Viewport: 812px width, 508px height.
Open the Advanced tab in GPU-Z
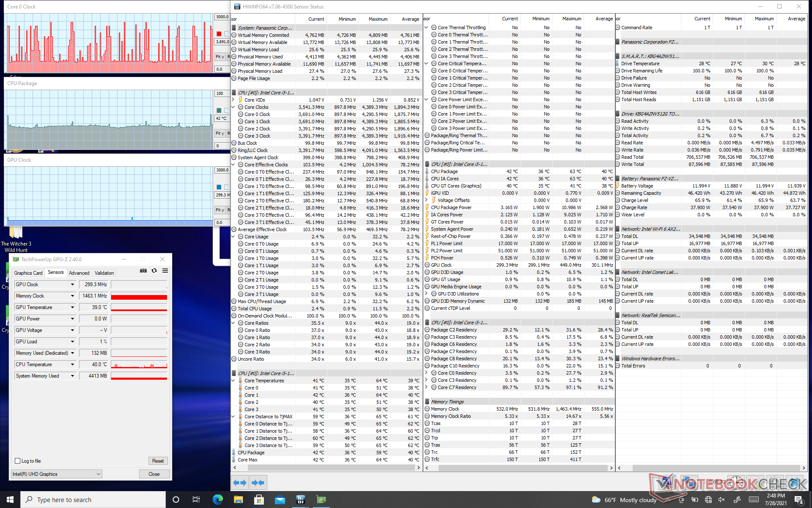(x=79, y=273)
